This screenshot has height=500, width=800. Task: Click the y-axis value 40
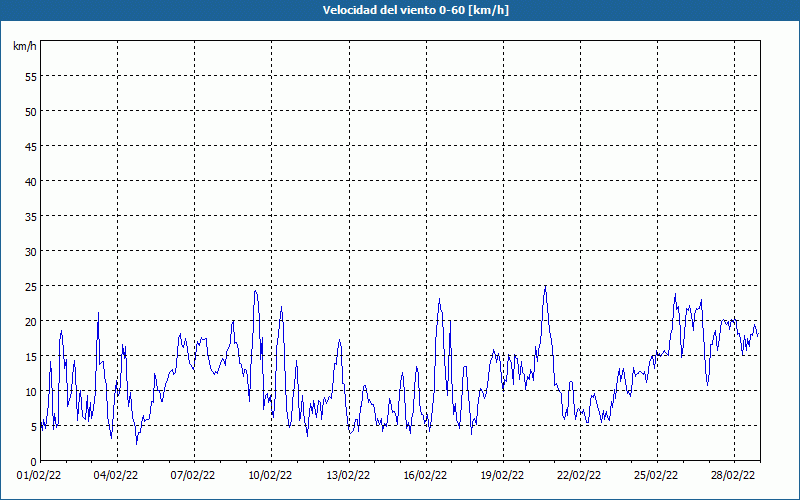pos(31,182)
